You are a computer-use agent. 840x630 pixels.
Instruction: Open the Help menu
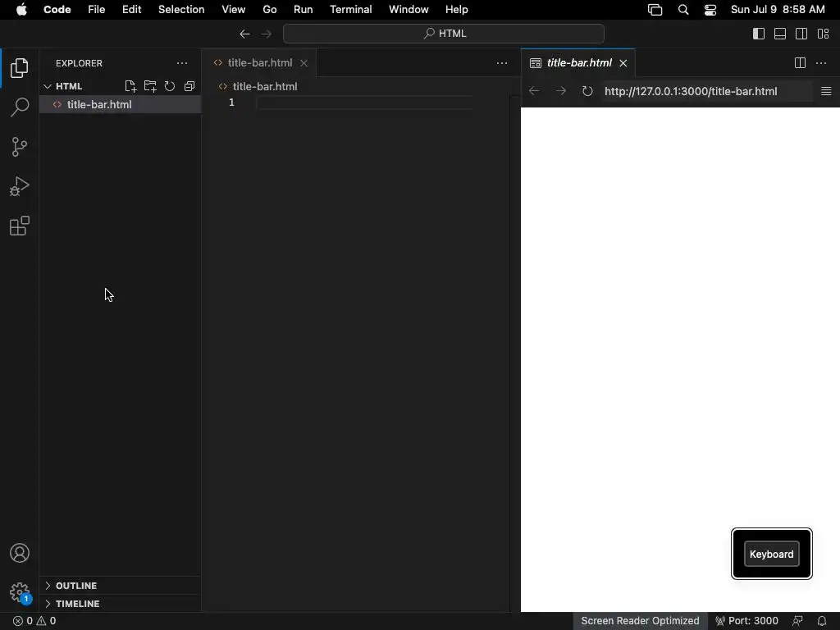(x=456, y=10)
